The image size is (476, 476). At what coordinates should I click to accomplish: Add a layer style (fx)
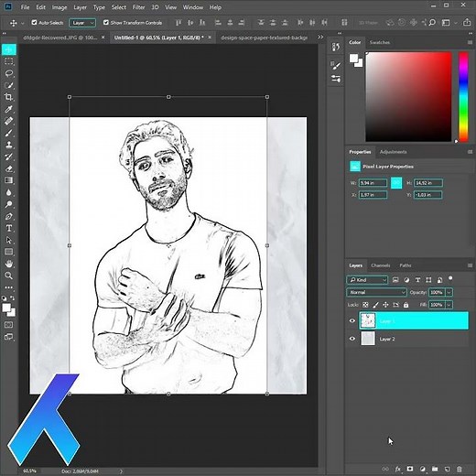[398, 469]
